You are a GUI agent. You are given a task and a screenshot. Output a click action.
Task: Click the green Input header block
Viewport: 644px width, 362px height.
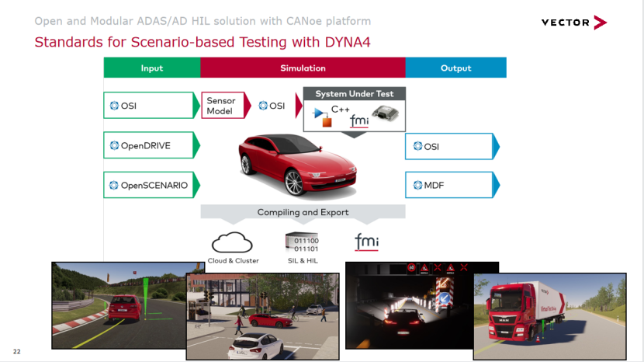click(152, 68)
